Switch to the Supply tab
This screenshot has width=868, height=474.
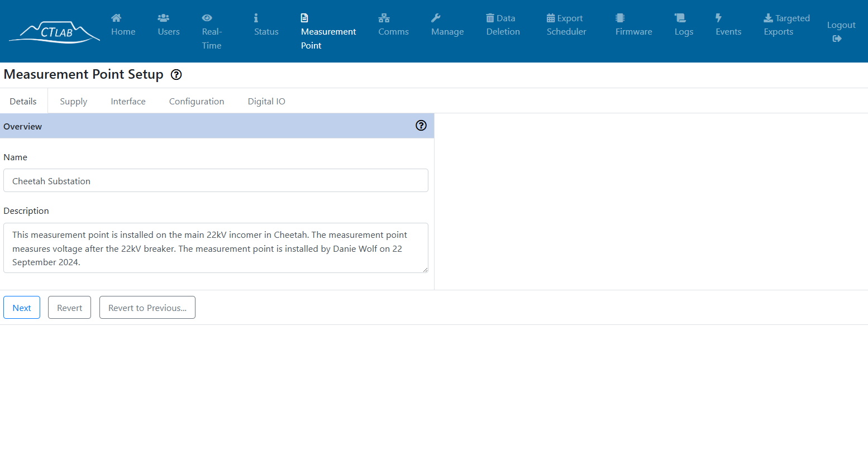tap(74, 101)
